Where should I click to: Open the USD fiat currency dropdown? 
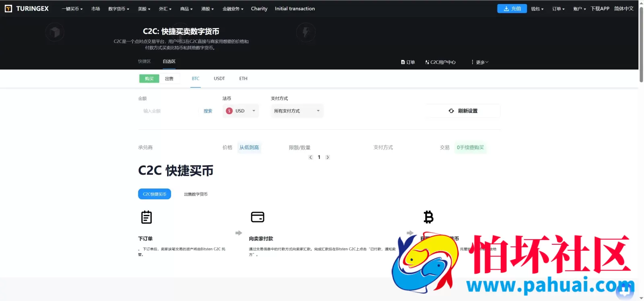[x=241, y=111]
